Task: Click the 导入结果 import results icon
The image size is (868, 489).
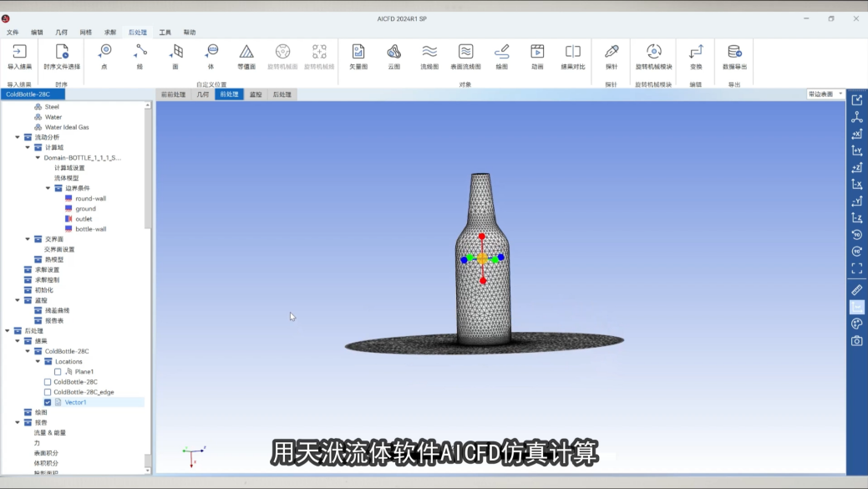Action: 19,52
